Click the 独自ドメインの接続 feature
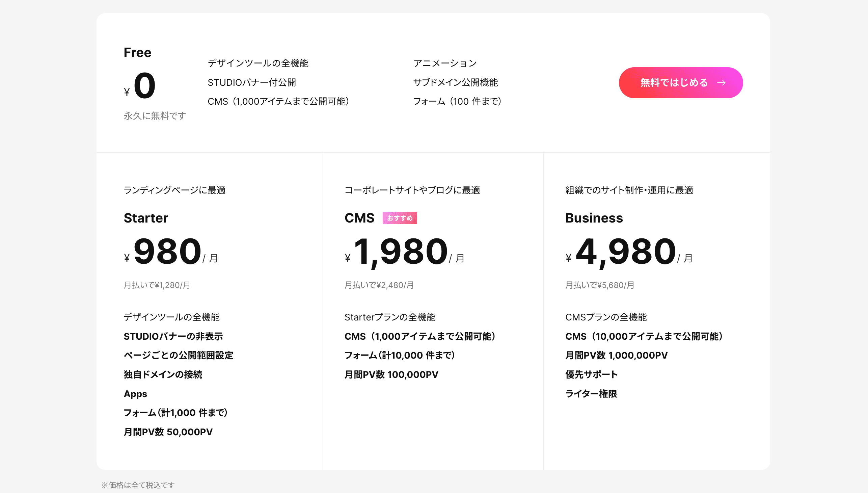868x493 pixels. [x=163, y=374]
